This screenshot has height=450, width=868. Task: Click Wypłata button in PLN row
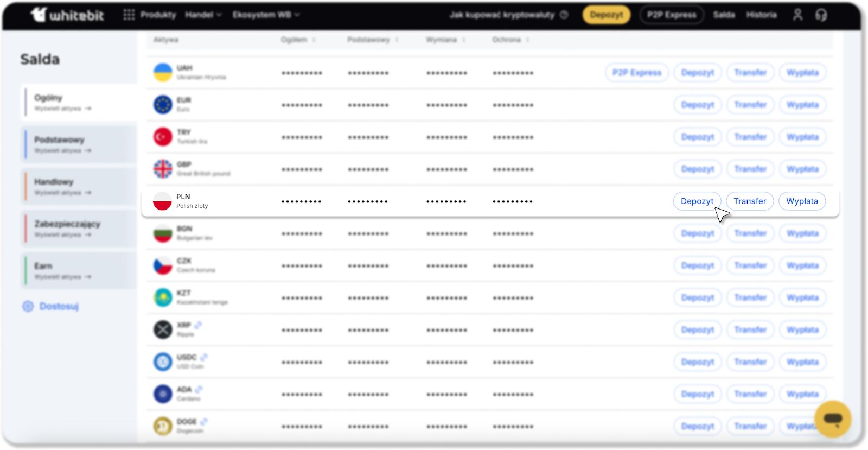(x=802, y=201)
